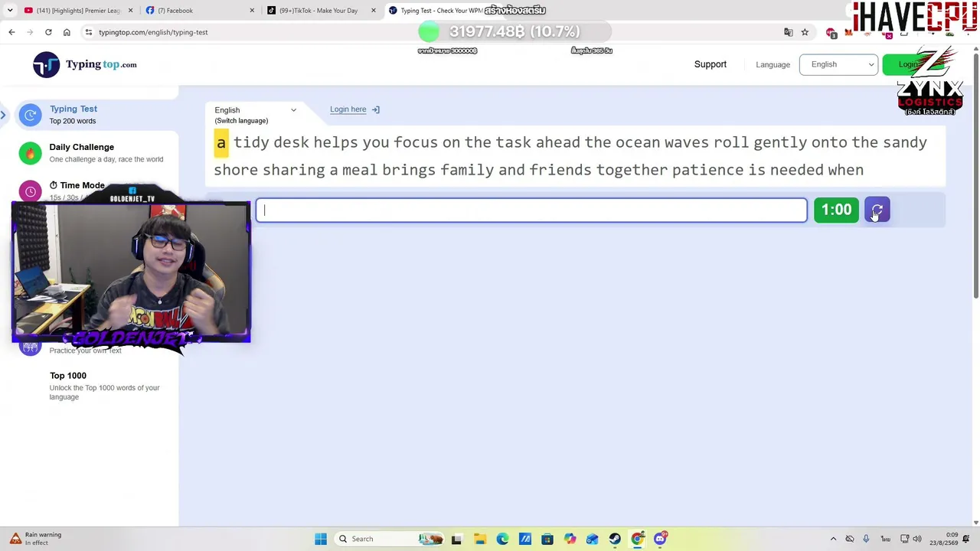Open the browser home page

(67, 32)
